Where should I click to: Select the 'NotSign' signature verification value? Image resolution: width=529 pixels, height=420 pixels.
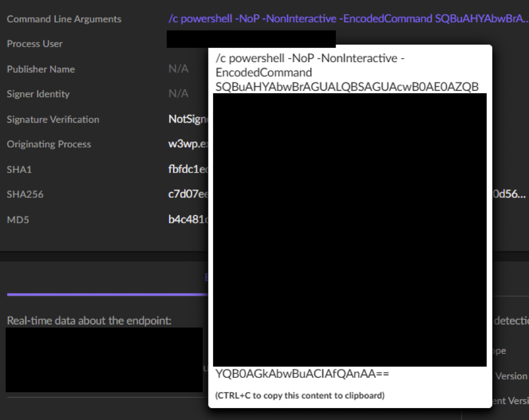point(188,119)
